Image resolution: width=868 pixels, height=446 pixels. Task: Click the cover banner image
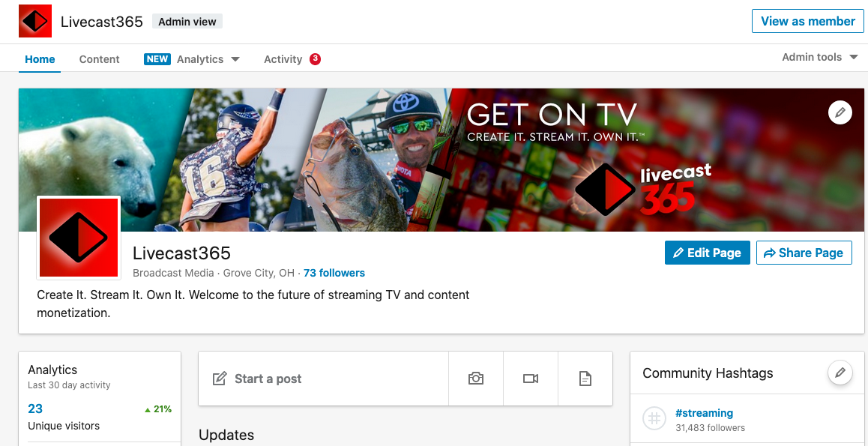tap(441, 160)
